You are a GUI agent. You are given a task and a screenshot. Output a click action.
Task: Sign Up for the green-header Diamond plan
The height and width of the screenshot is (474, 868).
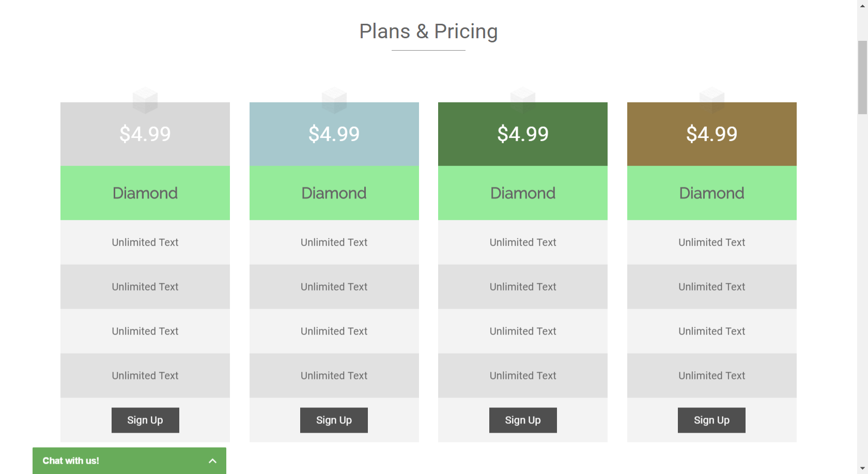click(x=523, y=420)
